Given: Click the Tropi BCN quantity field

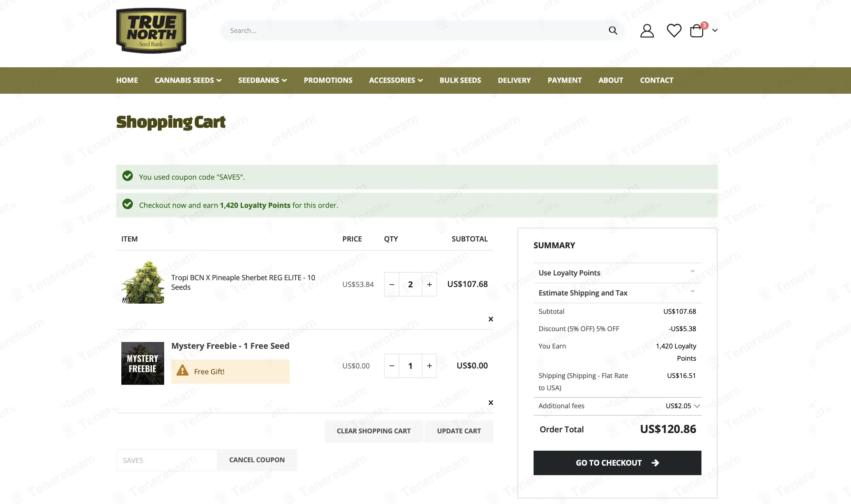Looking at the screenshot, I should click(x=410, y=284).
